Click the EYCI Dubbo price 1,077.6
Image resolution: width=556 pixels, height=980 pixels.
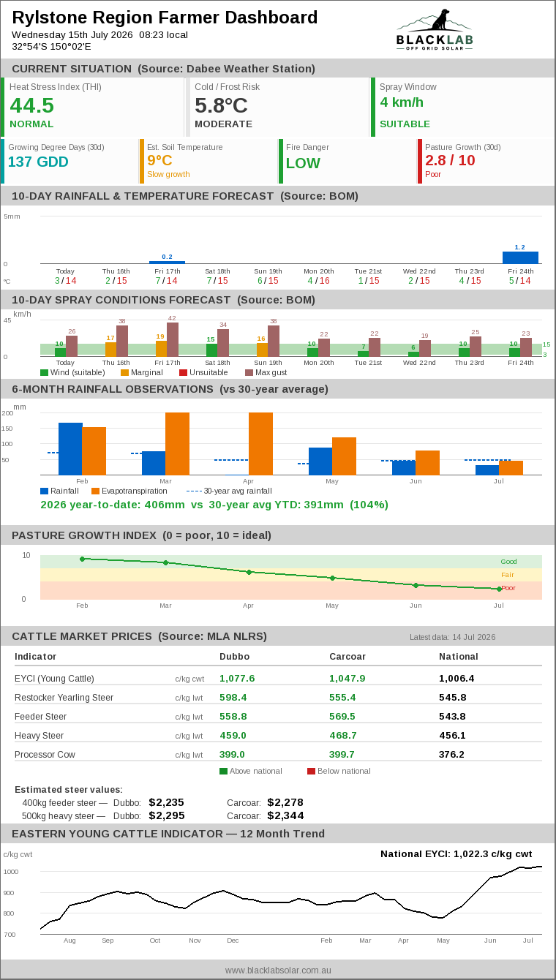click(237, 679)
